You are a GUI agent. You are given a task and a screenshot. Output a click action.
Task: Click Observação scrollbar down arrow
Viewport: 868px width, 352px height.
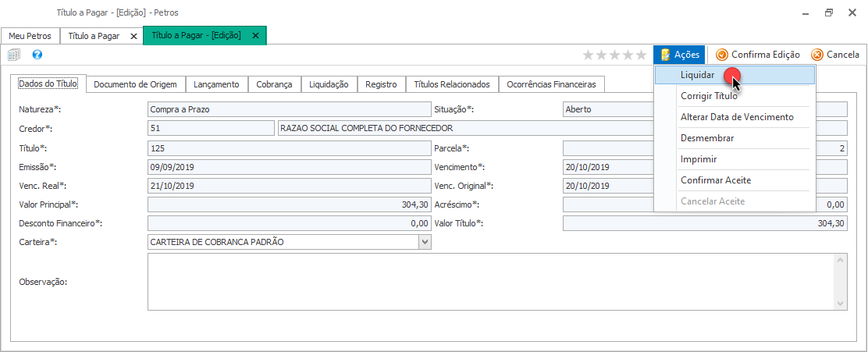841,304
